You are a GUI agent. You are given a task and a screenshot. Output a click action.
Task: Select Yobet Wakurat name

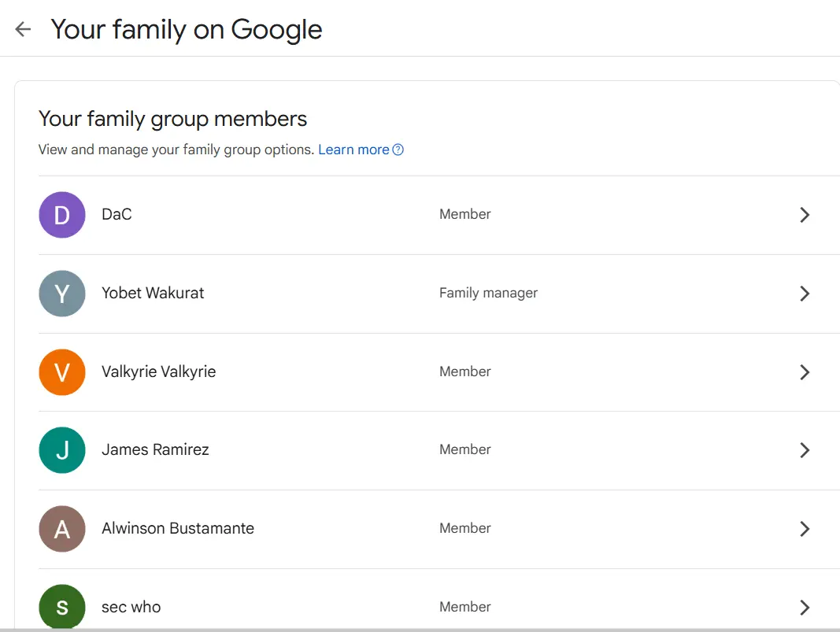point(153,293)
